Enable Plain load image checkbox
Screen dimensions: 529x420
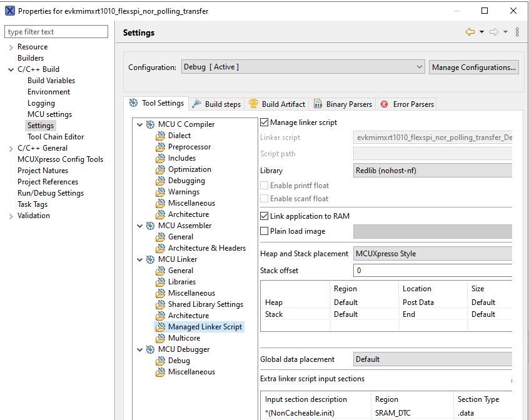tap(264, 231)
